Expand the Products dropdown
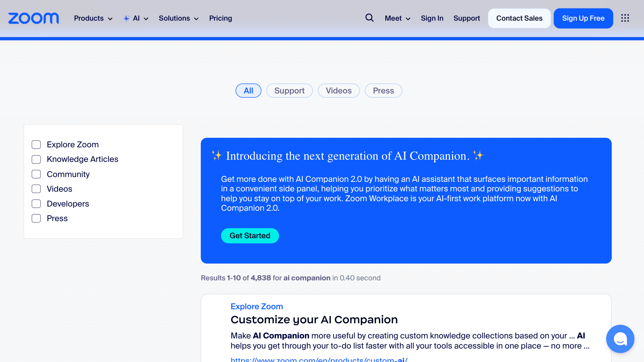The image size is (644, 362). (93, 18)
